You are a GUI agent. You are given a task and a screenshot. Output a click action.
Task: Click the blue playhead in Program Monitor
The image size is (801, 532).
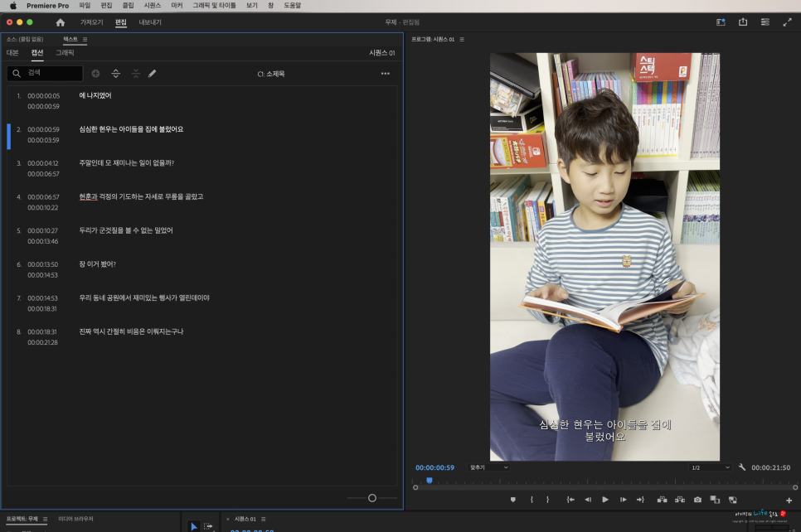pos(430,481)
